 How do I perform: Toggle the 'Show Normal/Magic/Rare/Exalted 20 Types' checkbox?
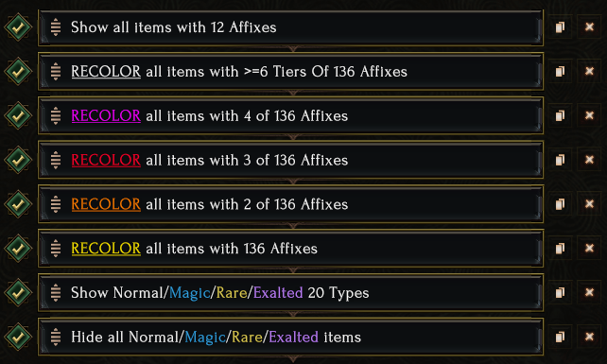[18, 292]
